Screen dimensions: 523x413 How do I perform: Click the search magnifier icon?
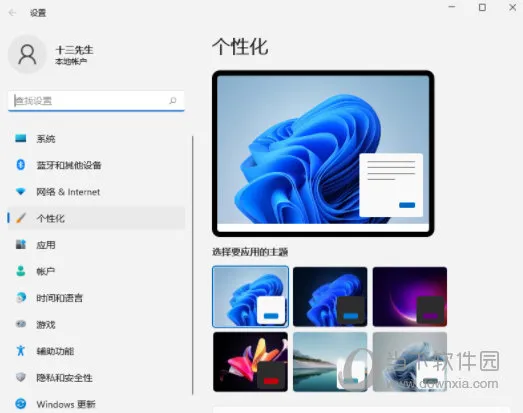[173, 100]
